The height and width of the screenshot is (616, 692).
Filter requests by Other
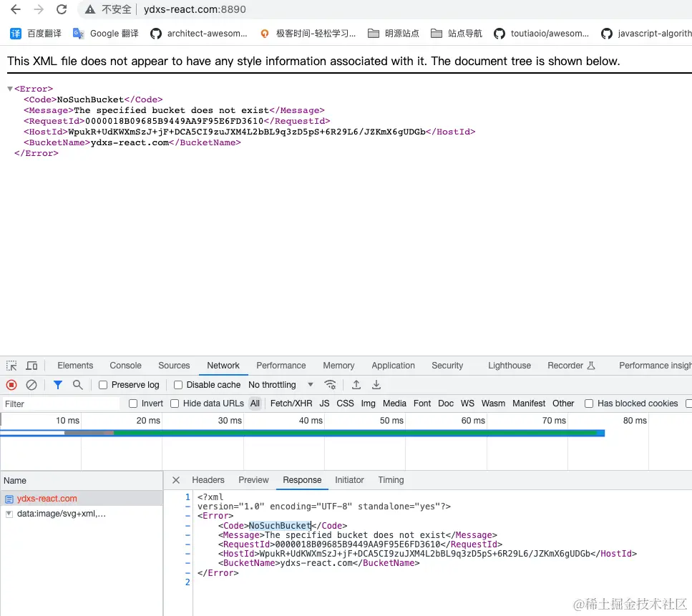(563, 404)
